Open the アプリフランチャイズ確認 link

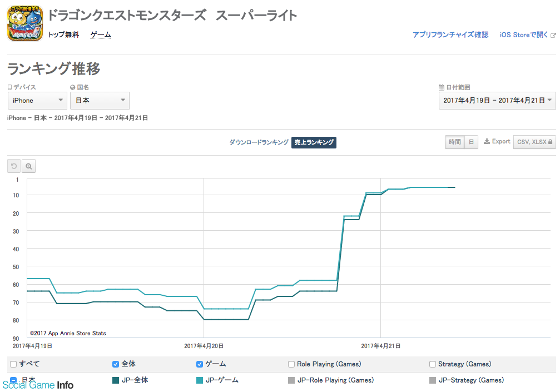pos(450,34)
